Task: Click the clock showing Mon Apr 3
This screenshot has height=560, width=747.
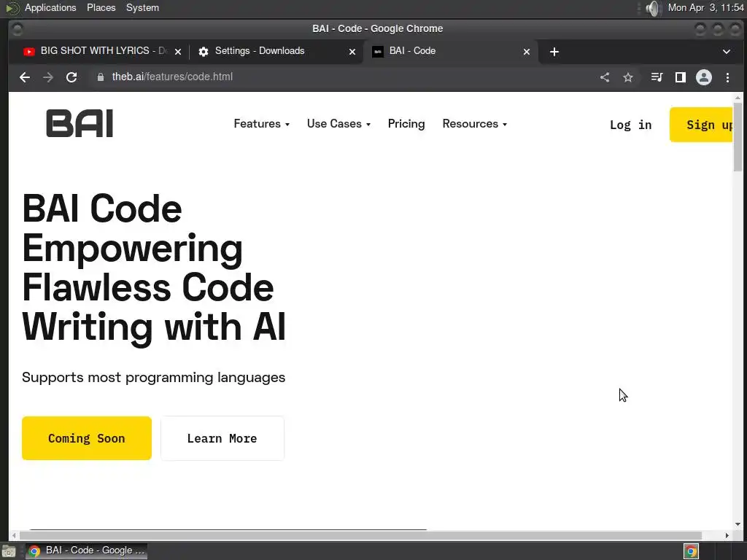Action: coord(705,7)
